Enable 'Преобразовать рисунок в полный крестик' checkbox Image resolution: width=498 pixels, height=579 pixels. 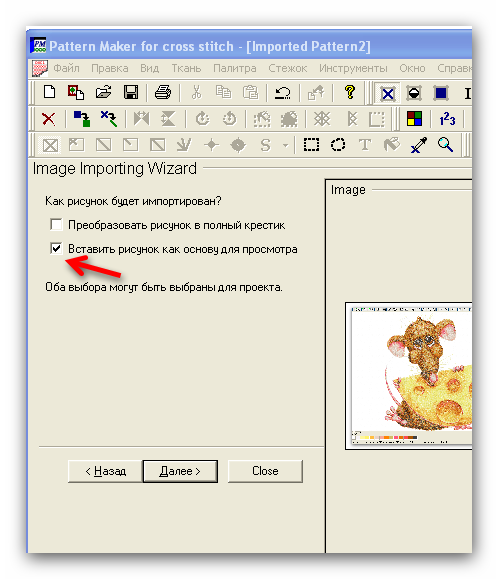(x=56, y=225)
